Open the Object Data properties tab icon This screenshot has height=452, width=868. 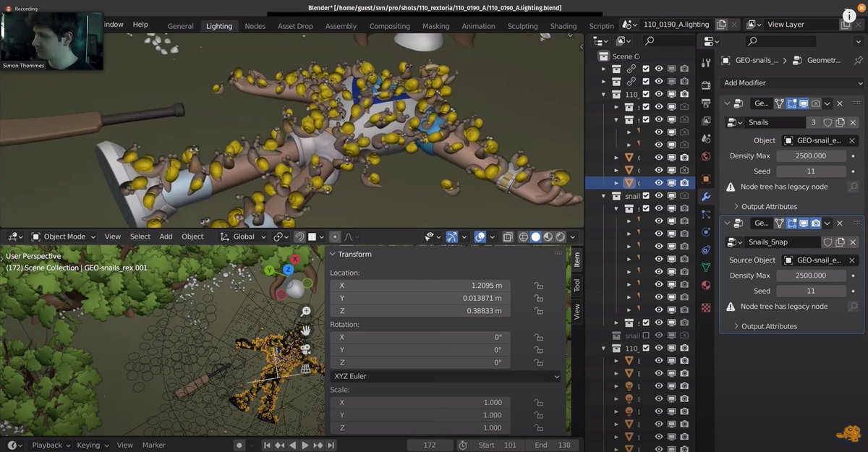(706, 268)
